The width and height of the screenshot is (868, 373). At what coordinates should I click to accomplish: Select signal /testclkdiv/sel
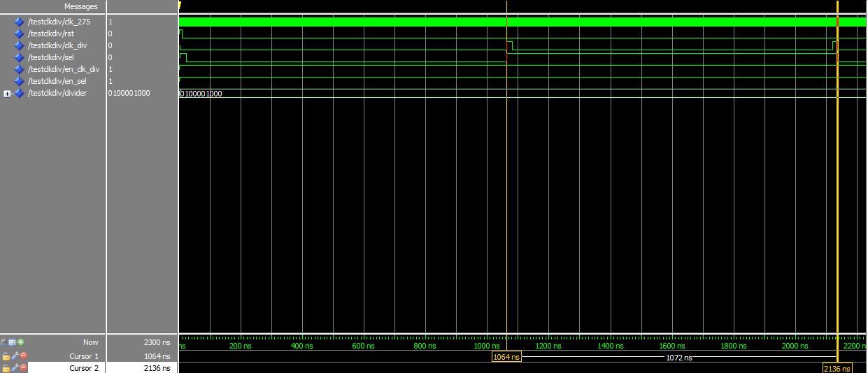(50, 57)
